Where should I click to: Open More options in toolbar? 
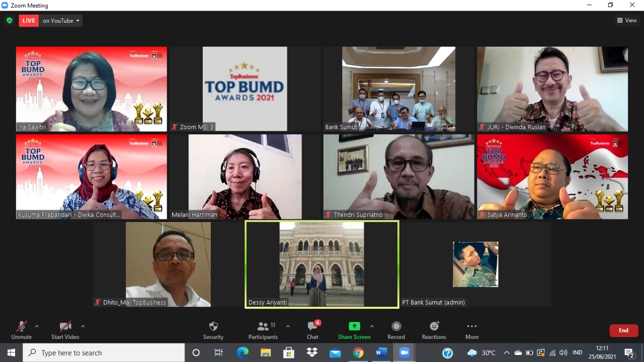[x=471, y=330]
